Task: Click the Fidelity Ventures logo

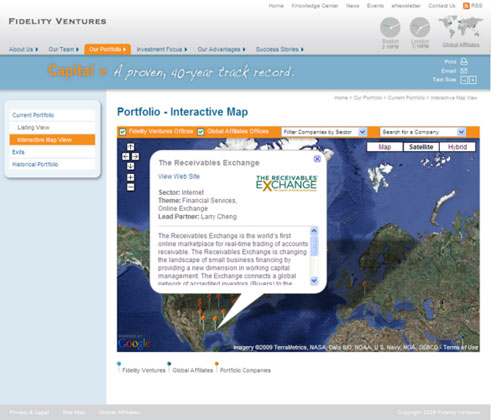Action: (57, 21)
